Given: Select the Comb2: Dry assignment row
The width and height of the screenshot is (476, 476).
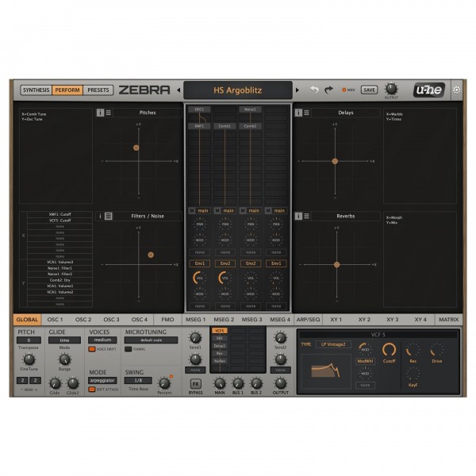Looking at the screenshot, I should [x=59, y=280].
